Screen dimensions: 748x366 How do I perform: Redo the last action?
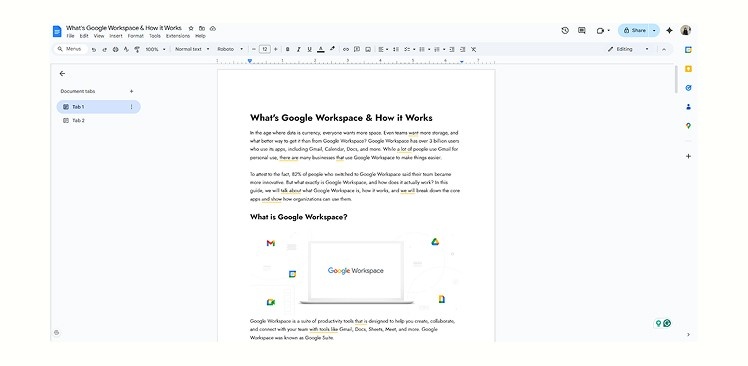click(x=104, y=49)
